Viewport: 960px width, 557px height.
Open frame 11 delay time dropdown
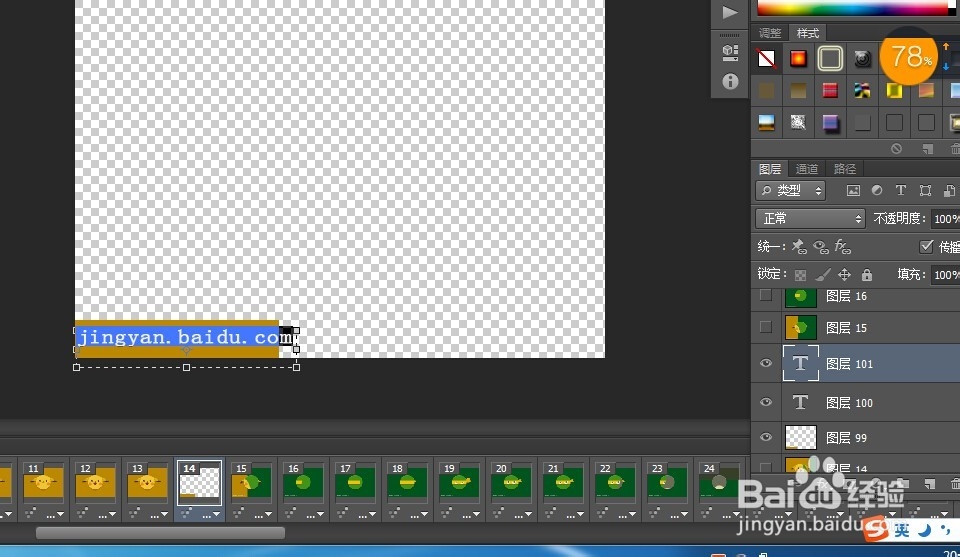tap(53, 514)
